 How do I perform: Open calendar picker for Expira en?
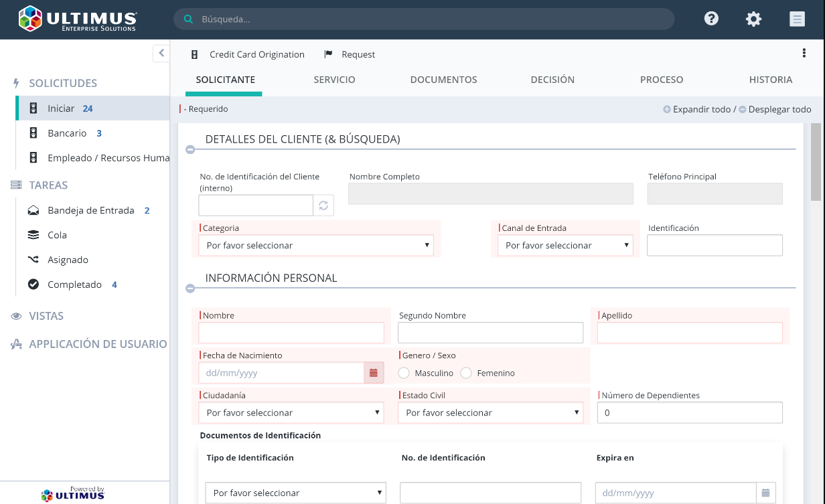[x=766, y=493]
